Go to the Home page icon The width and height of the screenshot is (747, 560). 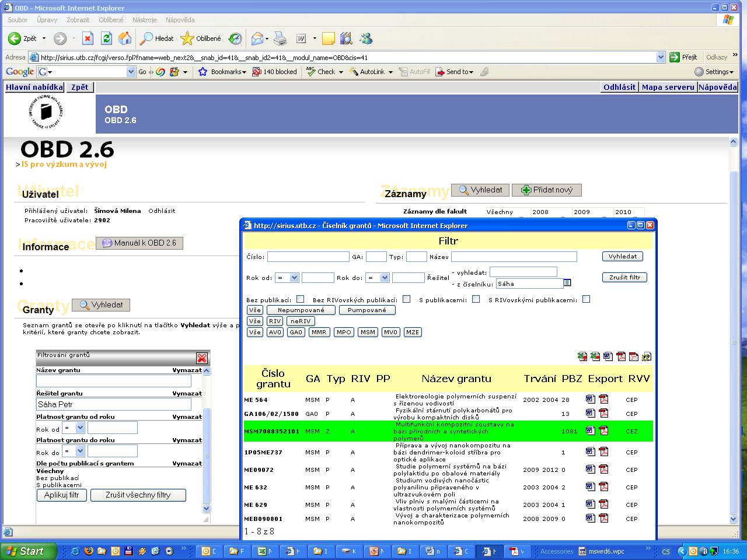(125, 38)
